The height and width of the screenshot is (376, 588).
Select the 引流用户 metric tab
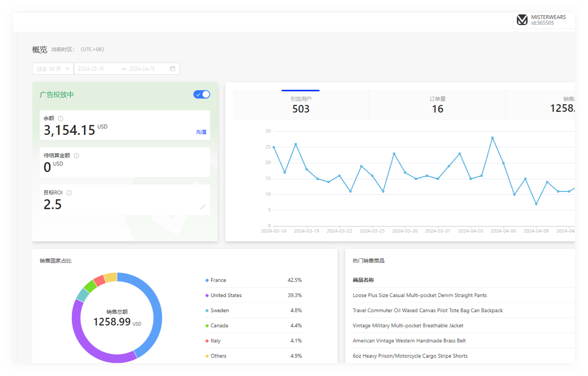click(x=301, y=105)
